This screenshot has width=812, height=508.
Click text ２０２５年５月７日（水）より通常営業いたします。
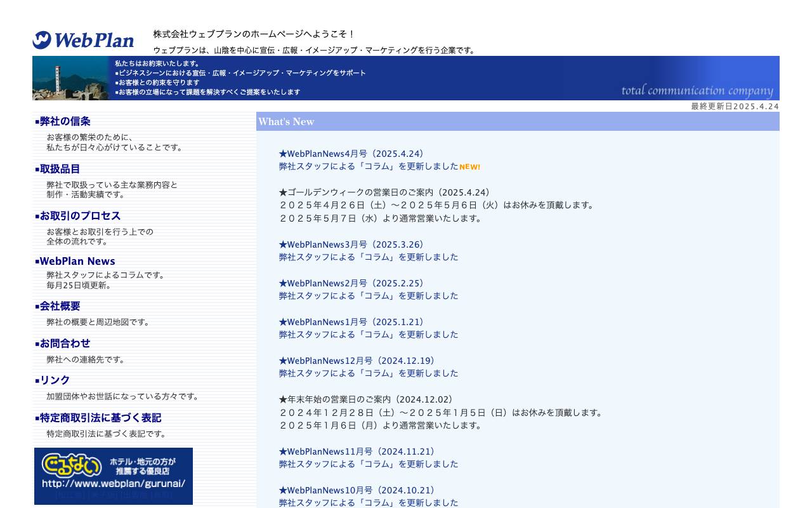[x=381, y=218]
